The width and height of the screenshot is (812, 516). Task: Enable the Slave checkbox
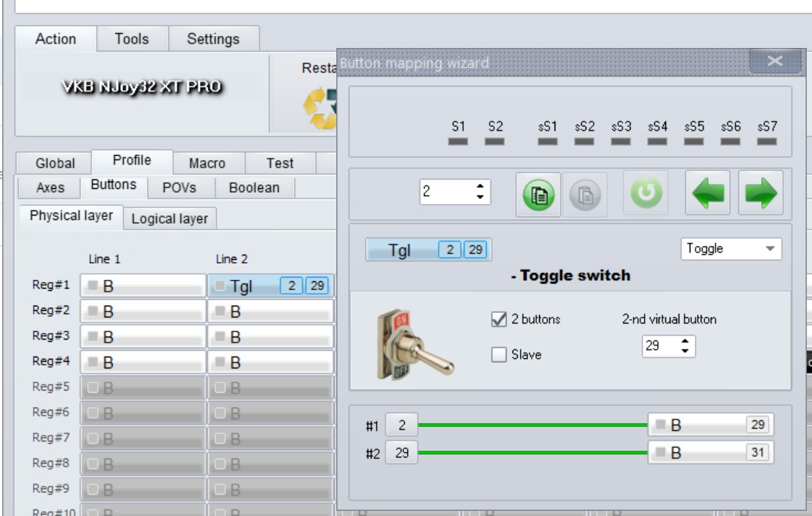point(499,354)
